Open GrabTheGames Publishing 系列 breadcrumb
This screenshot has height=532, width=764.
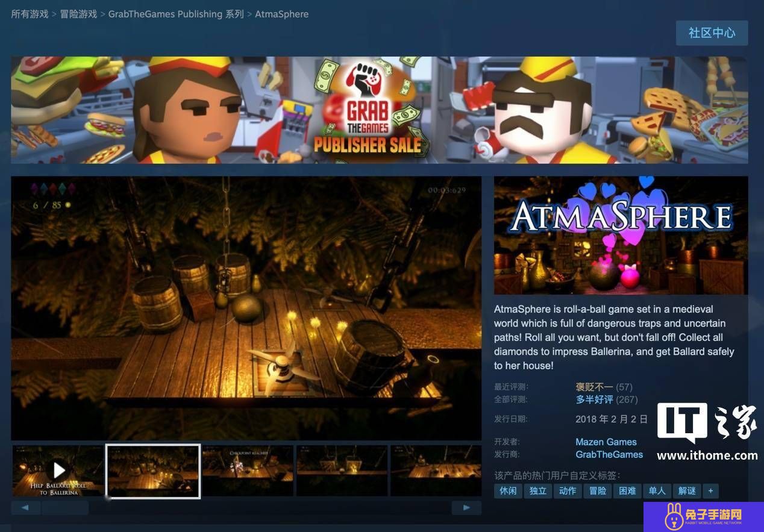coord(176,14)
